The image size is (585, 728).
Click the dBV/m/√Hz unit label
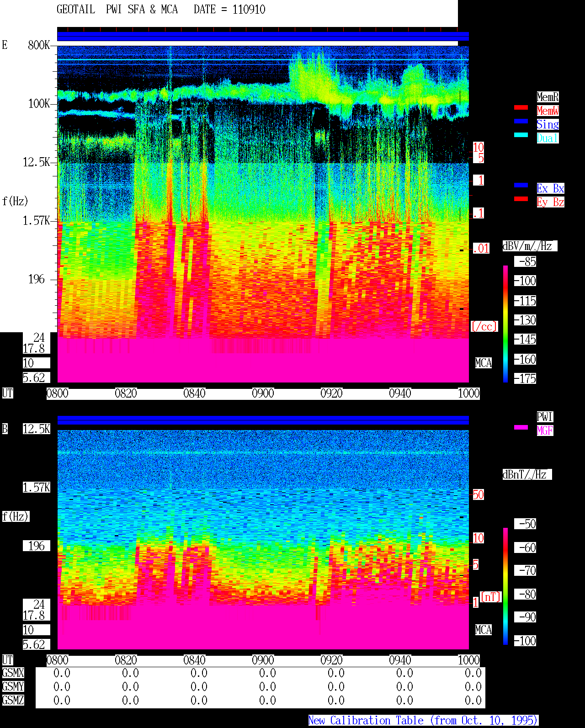tap(530, 246)
